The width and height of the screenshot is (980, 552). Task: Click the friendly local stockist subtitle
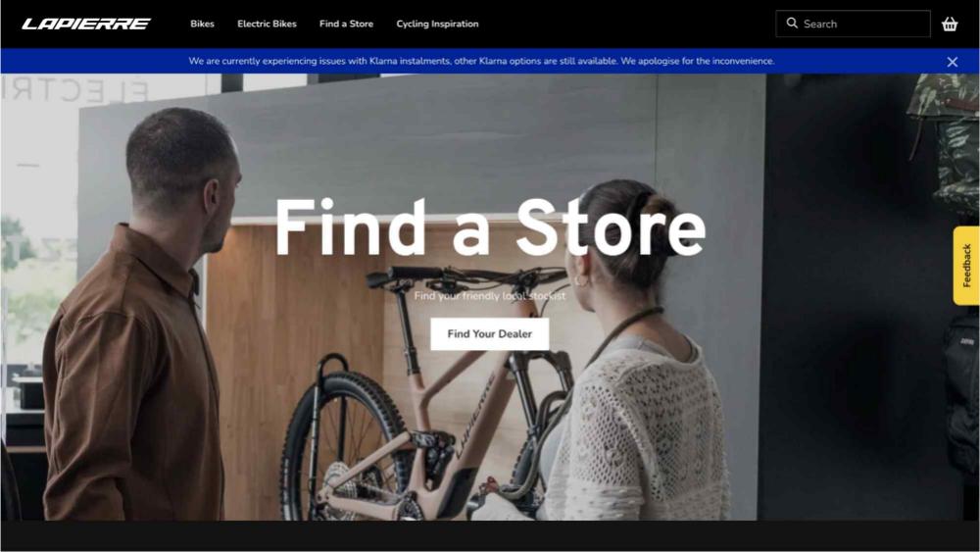pyautogui.click(x=489, y=296)
